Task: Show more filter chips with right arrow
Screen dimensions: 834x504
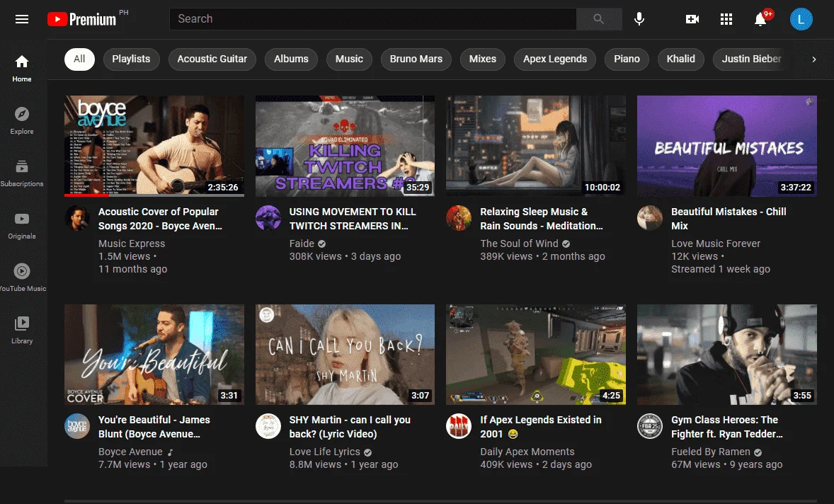Action: tap(813, 59)
